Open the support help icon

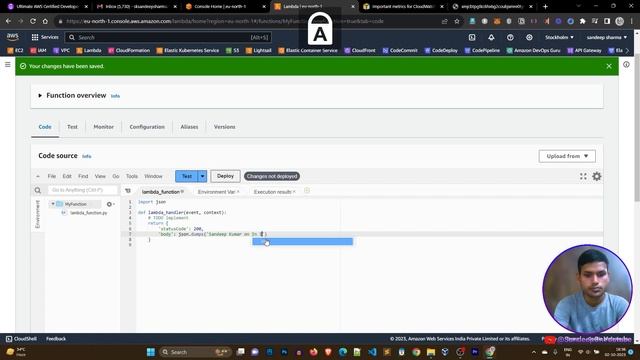(x=510, y=37)
